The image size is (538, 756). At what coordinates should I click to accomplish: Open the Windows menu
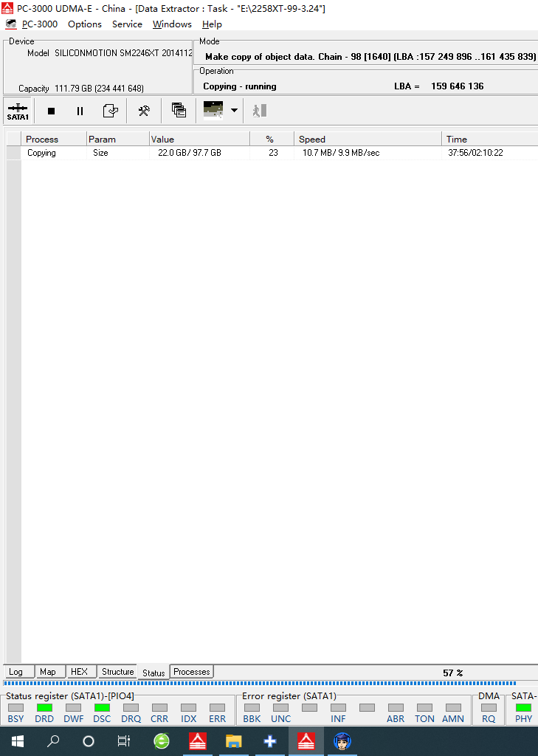pos(172,24)
